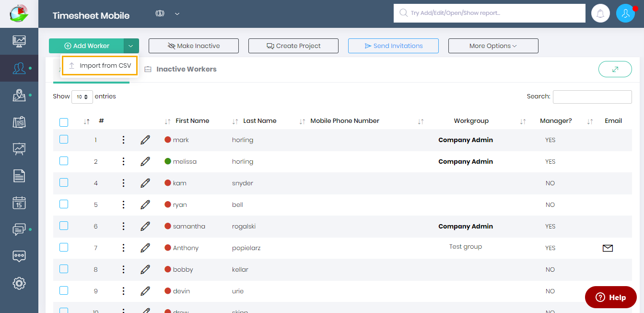Click the email envelope icon for Anthony
The width and height of the screenshot is (644, 313).
(x=608, y=248)
